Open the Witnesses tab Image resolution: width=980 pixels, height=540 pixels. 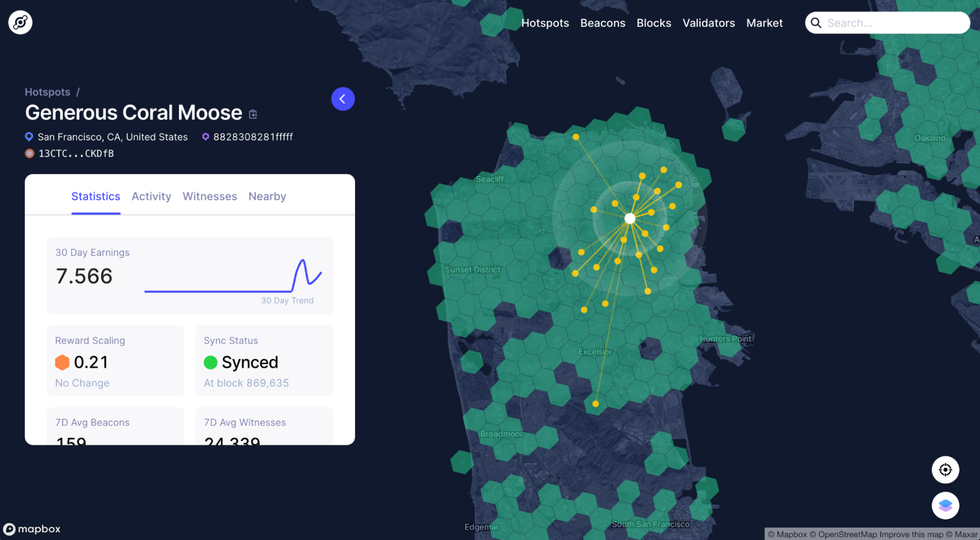coord(209,196)
